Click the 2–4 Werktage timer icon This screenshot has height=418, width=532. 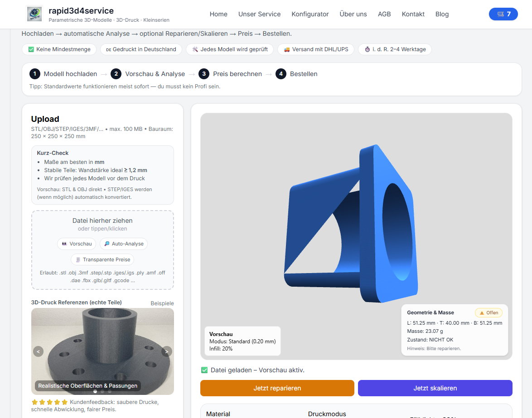point(368,50)
